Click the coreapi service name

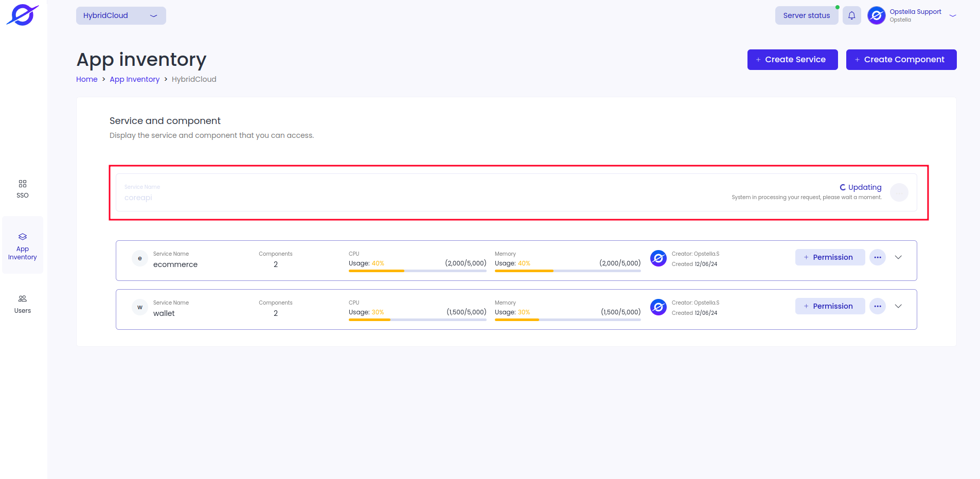pos(138,198)
